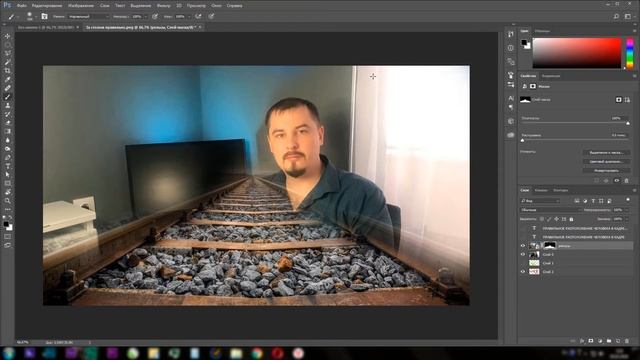
Task: Click the Select and Mask button
Action: pyautogui.click(x=607, y=153)
